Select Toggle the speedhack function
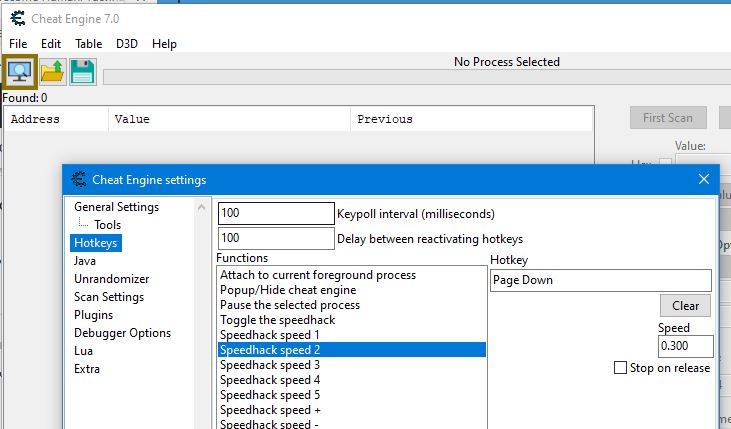 click(352, 320)
